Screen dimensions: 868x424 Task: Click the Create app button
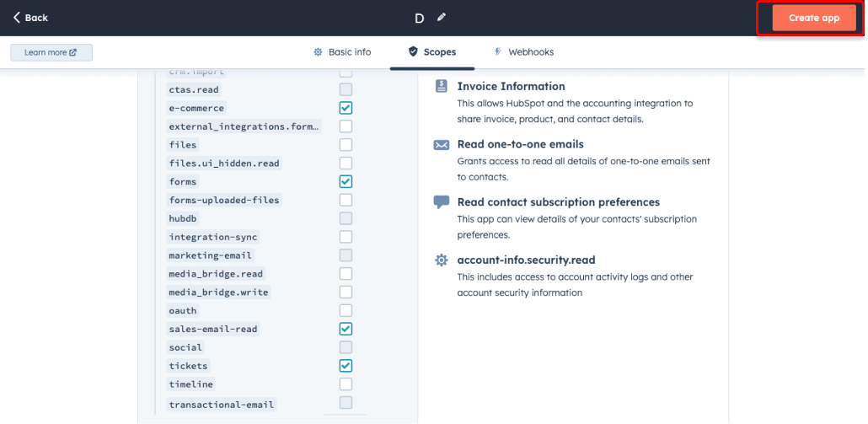pos(814,18)
